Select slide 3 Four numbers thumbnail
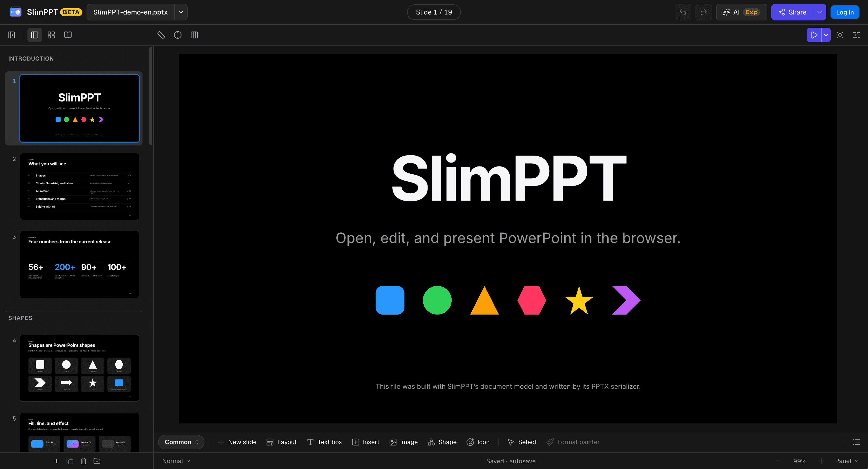This screenshot has width=868, height=469. [80, 264]
